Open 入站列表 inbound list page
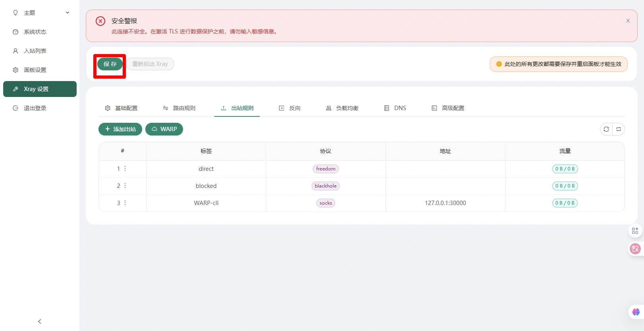The width and height of the screenshot is (644, 331). pos(35,51)
